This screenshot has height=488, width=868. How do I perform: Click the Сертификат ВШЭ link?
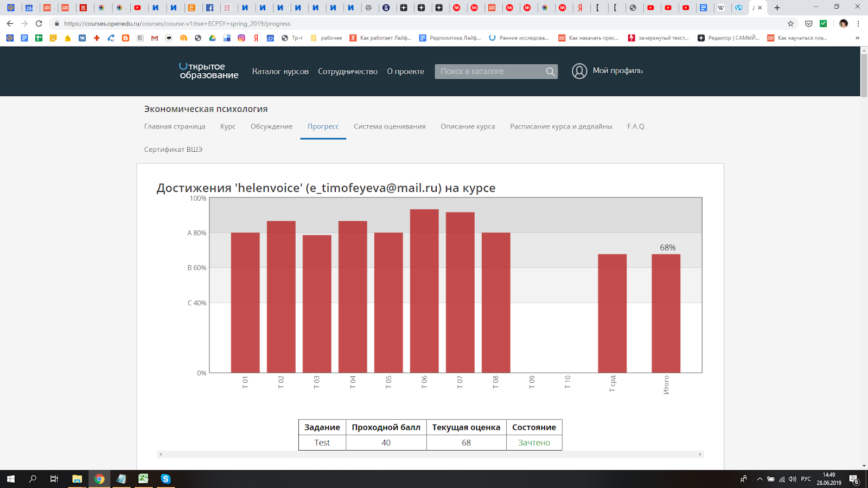click(173, 150)
